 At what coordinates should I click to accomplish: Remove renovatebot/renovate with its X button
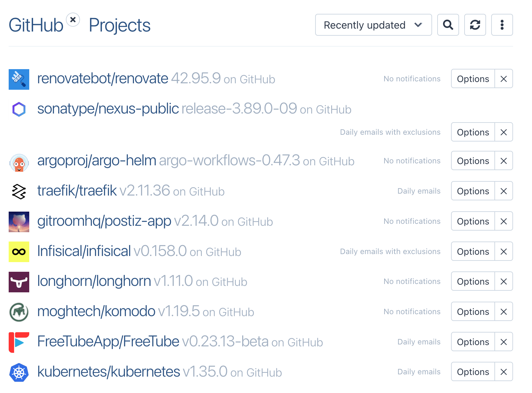tap(503, 79)
